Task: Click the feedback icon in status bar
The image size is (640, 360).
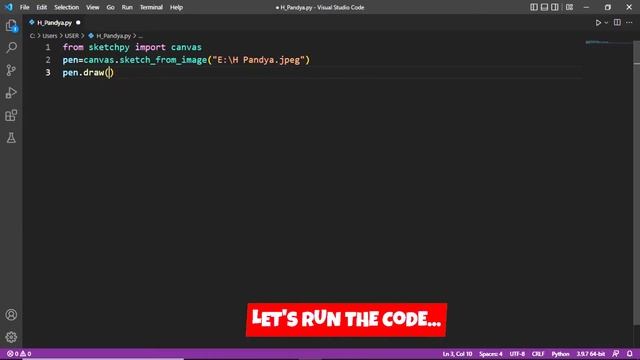Action: point(616,354)
